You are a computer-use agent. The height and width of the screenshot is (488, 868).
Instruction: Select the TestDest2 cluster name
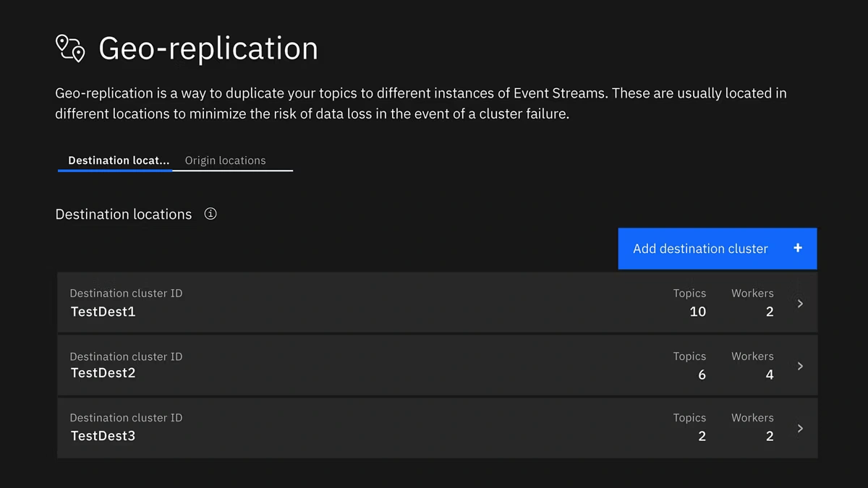pos(103,373)
